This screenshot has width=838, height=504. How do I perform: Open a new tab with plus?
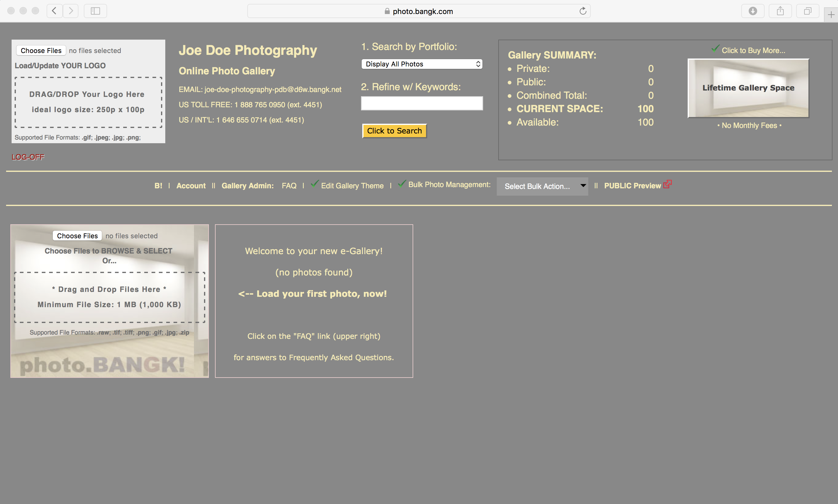[831, 15]
